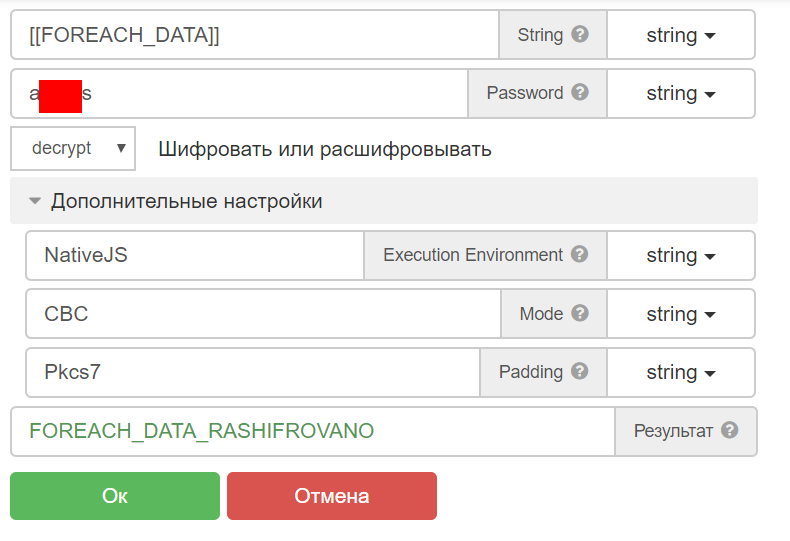Open string type dropdown for CBC mode
Viewport: 790px width, 541px height.
click(x=680, y=314)
